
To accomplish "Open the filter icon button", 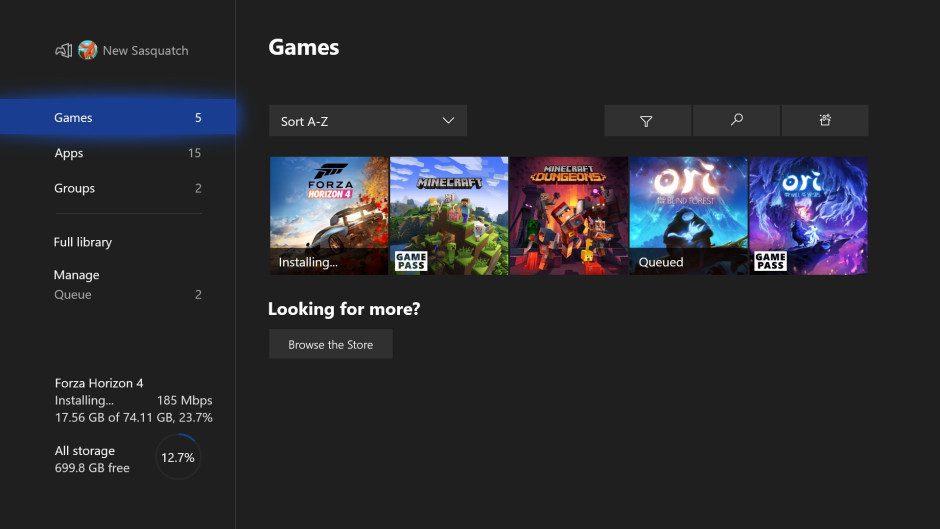I will 647,121.
